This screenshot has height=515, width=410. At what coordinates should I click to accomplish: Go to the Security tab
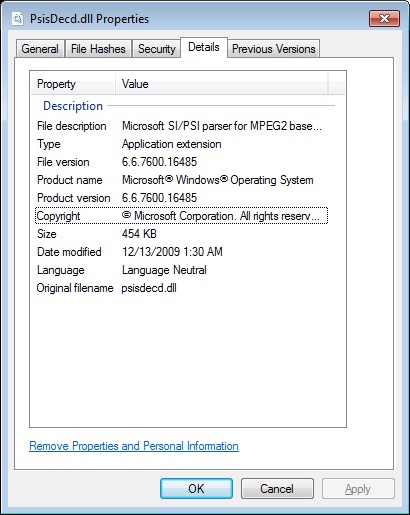click(x=156, y=49)
